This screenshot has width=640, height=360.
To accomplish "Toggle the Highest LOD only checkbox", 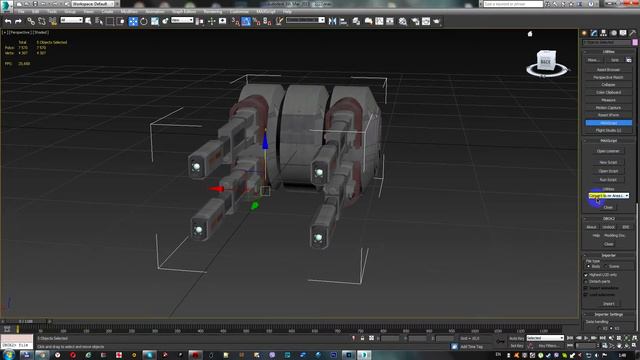I will click(x=586, y=275).
